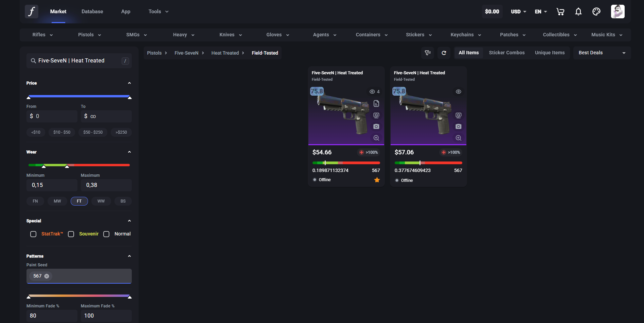Open the shopping cart icon
The width and height of the screenshot is (644, 323).
pos(560,12)
